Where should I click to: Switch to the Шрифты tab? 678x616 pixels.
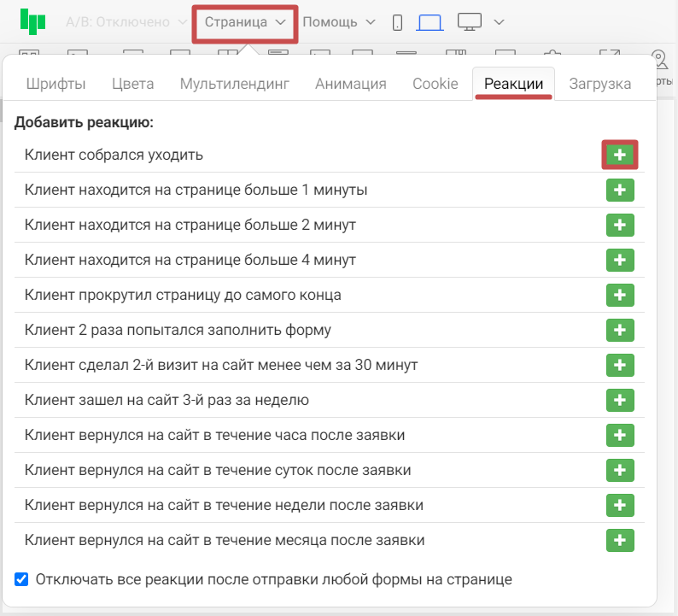pos(56,84)
